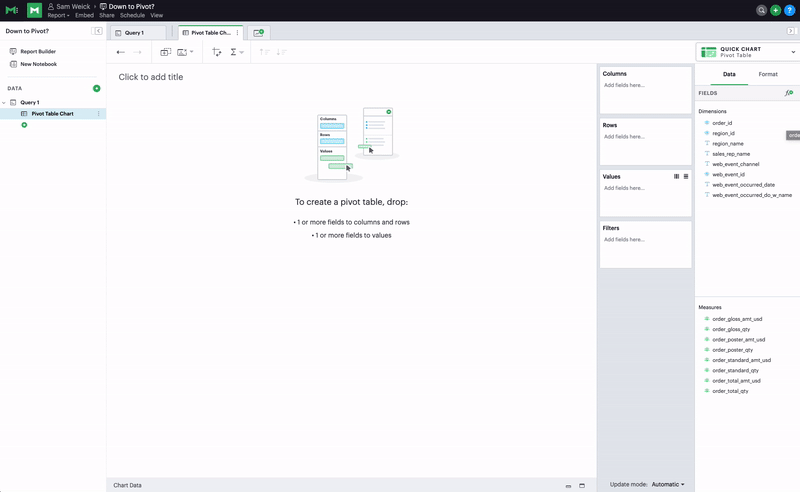The height and width of the screenshot is (492, 800).
Task: Open the Update mode Automatic dropdown
Action: click(667, 485)
